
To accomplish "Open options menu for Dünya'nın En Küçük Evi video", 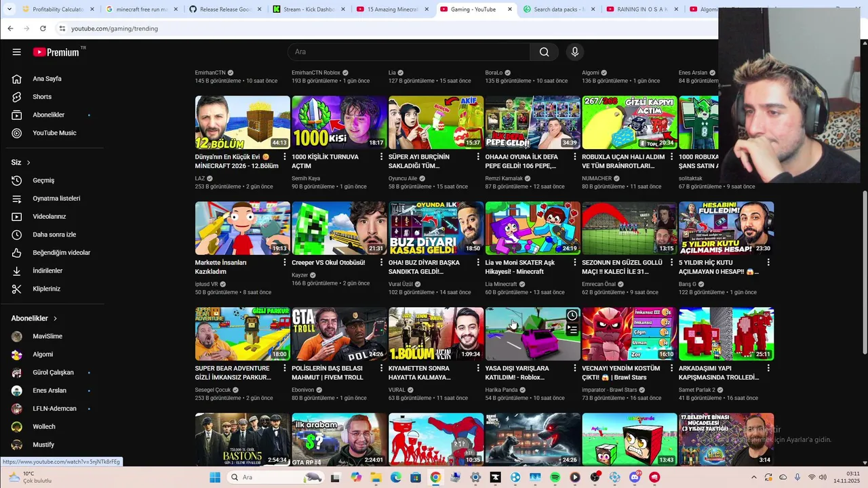I will click(x=285, y=157).
